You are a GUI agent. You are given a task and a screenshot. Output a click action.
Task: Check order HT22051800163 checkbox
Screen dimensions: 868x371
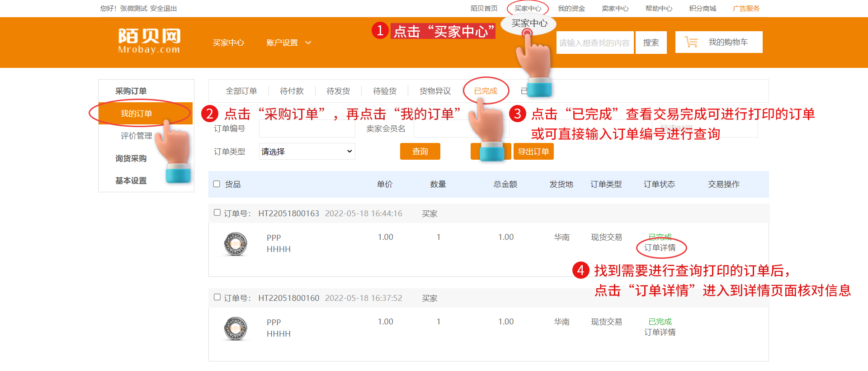(x=217, y=213)
